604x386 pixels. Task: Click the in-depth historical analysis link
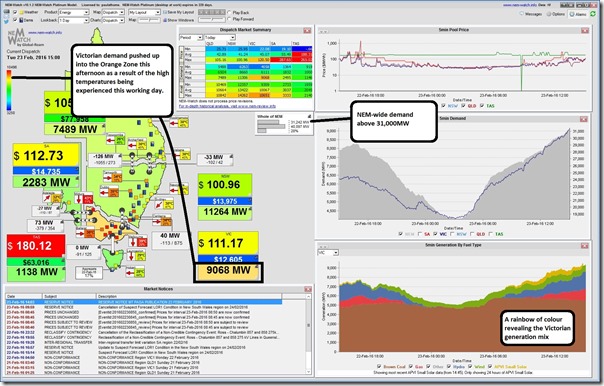tap(227, 106)
